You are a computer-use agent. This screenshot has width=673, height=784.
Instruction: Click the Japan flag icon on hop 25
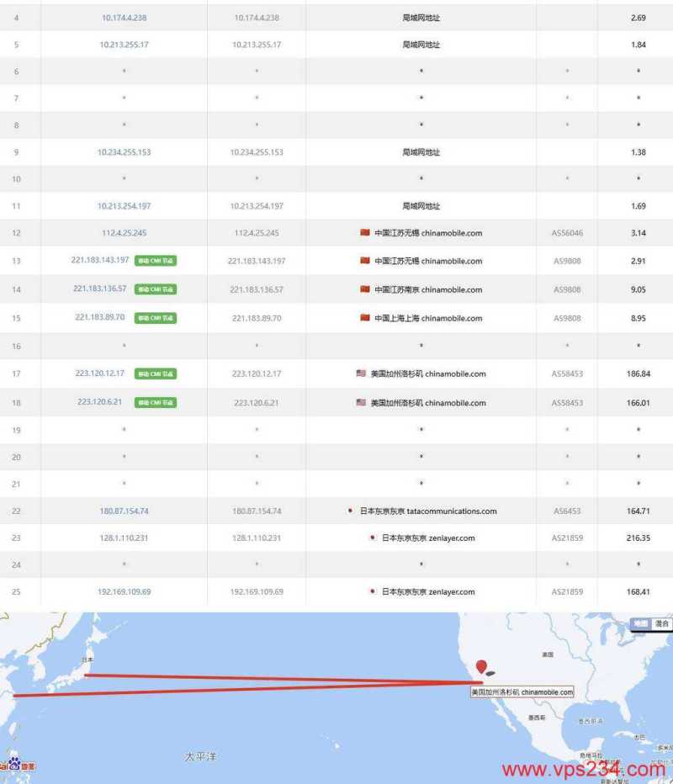pos(370,591)
